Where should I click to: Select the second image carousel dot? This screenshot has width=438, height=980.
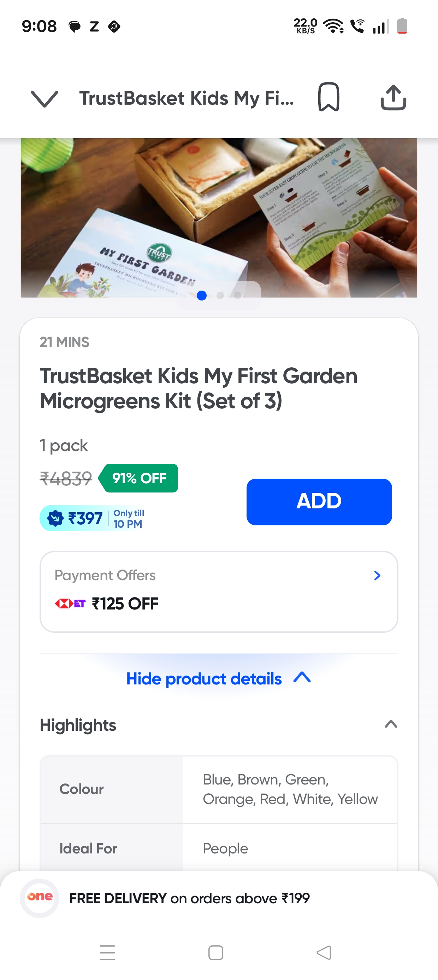click(x=220, y=295)
